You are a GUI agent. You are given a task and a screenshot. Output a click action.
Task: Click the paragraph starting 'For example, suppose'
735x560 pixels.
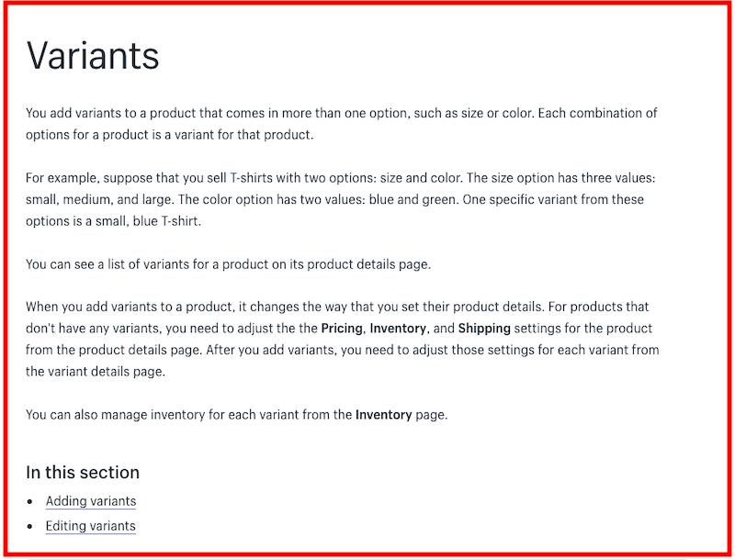coord(340,199)
